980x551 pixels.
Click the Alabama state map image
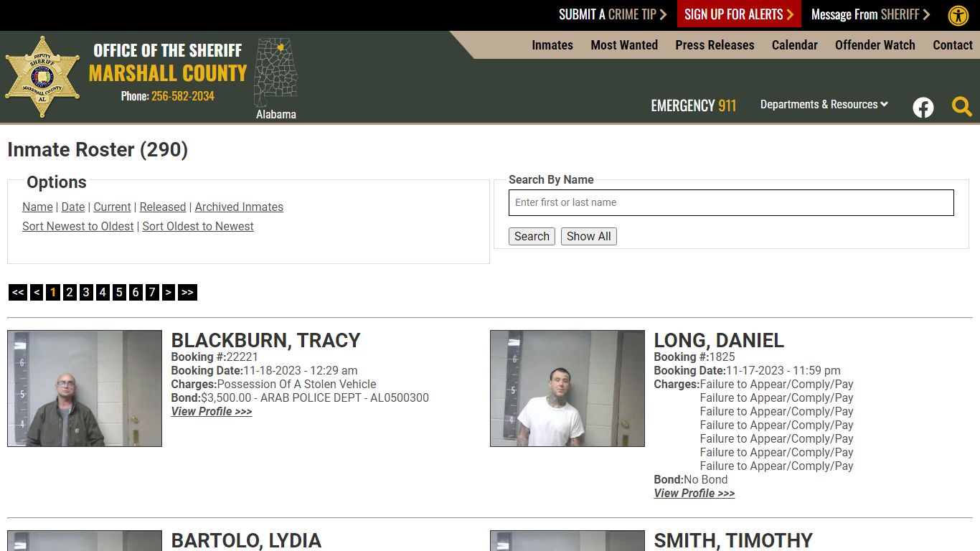click(x=276, y=72)
